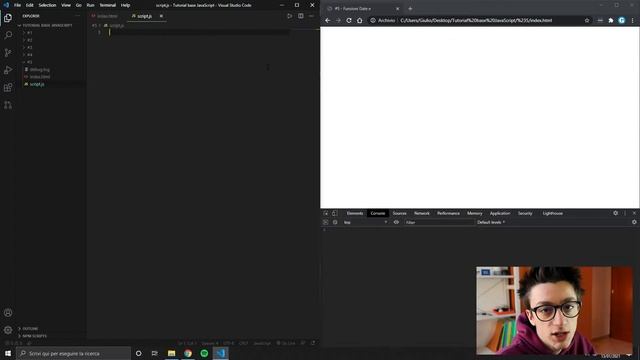Image resolution: width=640 pixels, height=360 pixels.
Task: Open the editor's More Actions menu
Action: tap(311, 16)
